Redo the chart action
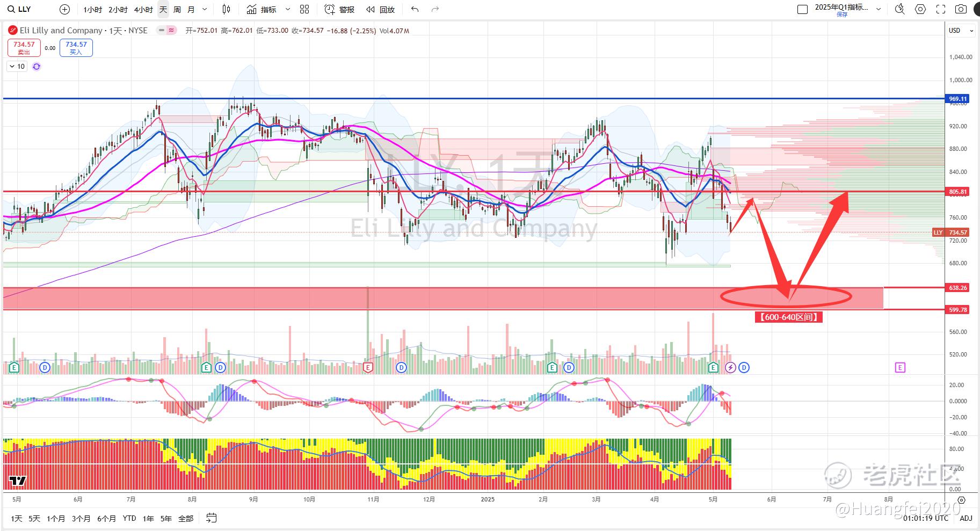Screen dimensions: 980x531 pos(435,9)
